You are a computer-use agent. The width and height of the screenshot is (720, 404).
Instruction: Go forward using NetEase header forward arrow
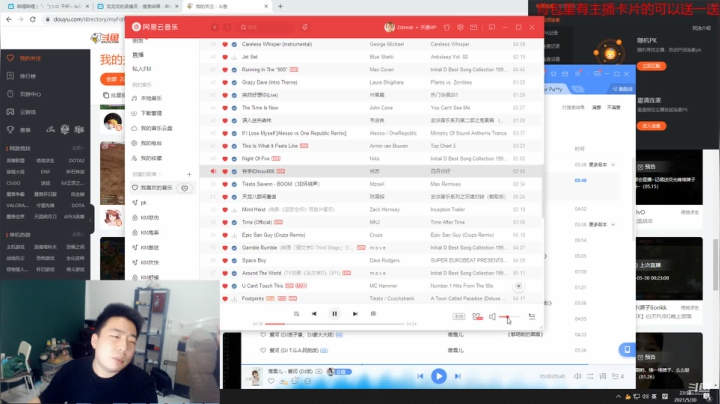point(226,27)
